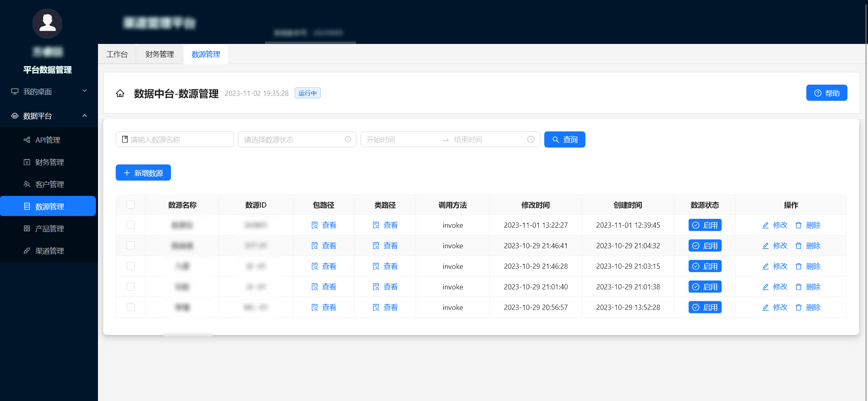The image size is (868, 401).
Task: Switch to the 财务管理 tab
Action: pyautogui.click(x=160, y=54)
